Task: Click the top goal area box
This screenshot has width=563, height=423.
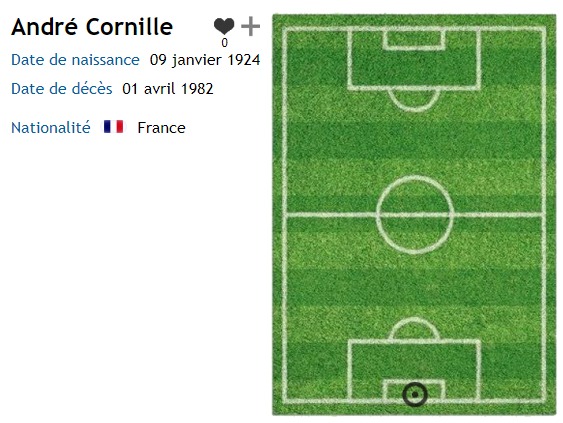Action: tap(414, 39)
